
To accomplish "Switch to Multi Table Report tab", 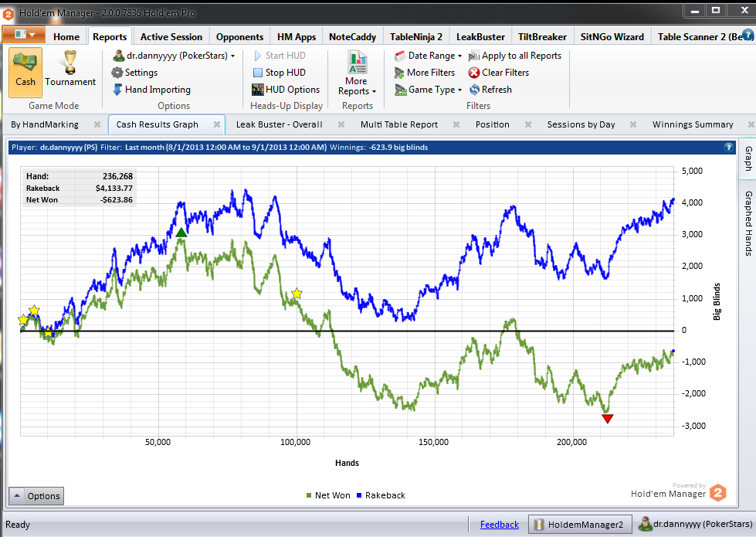I will (399, 124).
